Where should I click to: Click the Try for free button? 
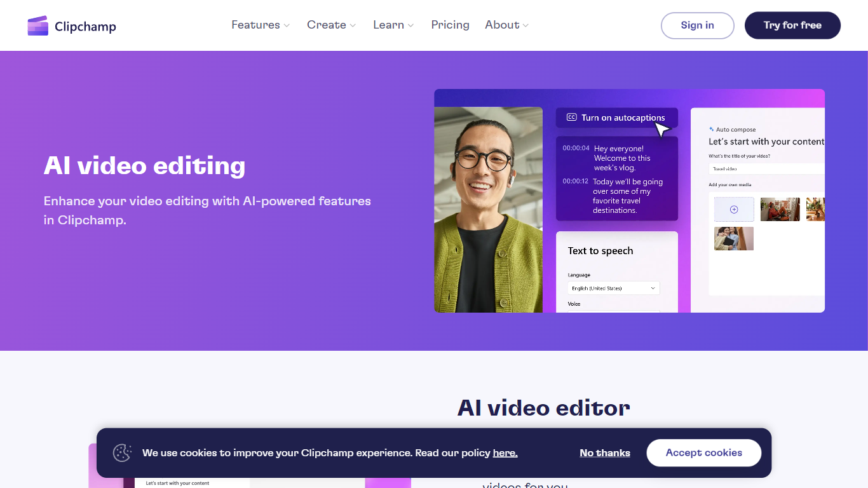point(792,25)
